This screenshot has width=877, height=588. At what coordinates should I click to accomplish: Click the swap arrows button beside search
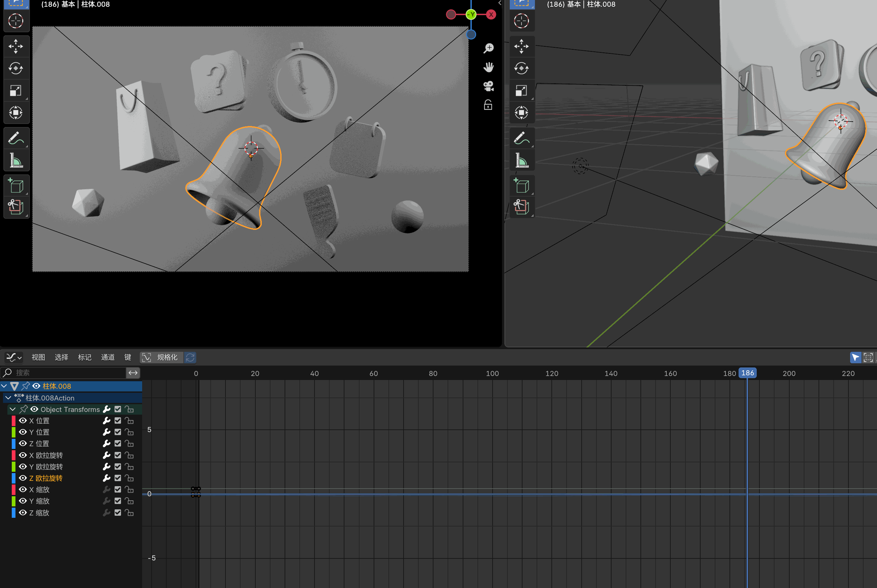pyautogui.click(x=133, y=373)
